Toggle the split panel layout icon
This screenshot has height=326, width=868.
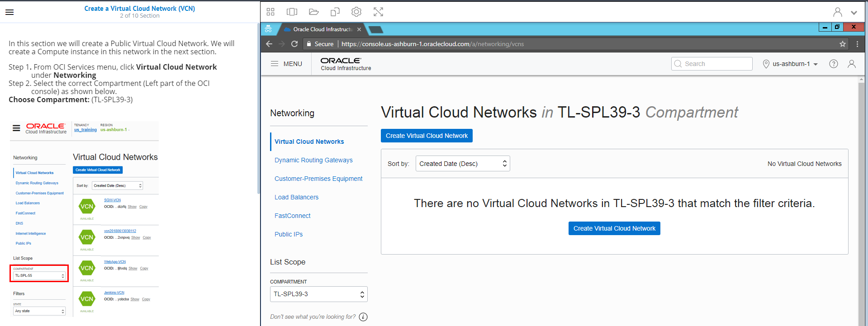[292, 12]
